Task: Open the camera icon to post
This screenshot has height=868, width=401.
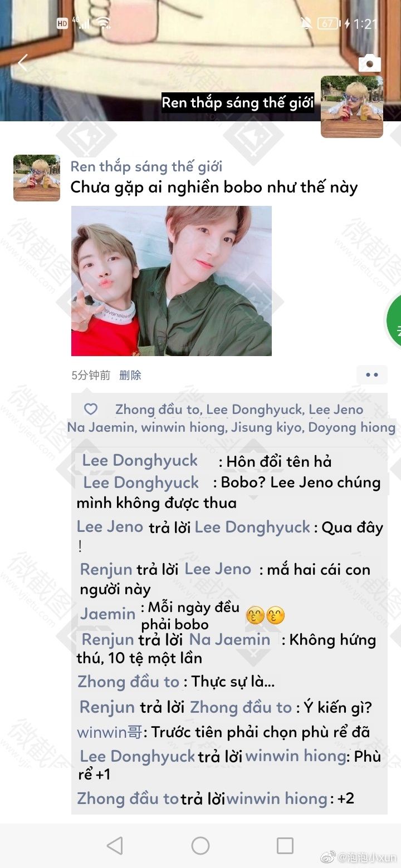Action: pos(369,63)
